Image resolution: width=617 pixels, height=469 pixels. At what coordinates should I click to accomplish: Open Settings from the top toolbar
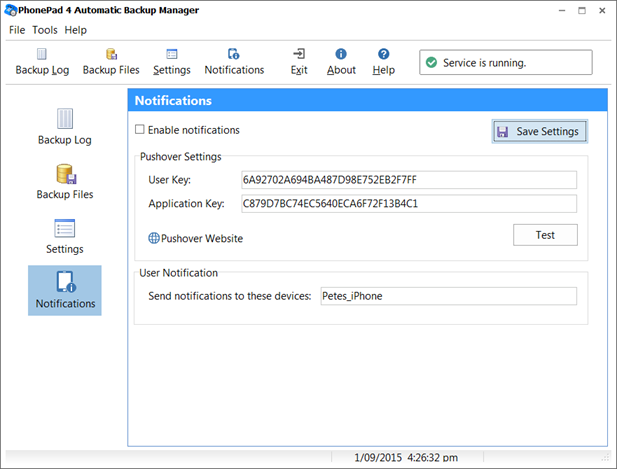(172, 62)
